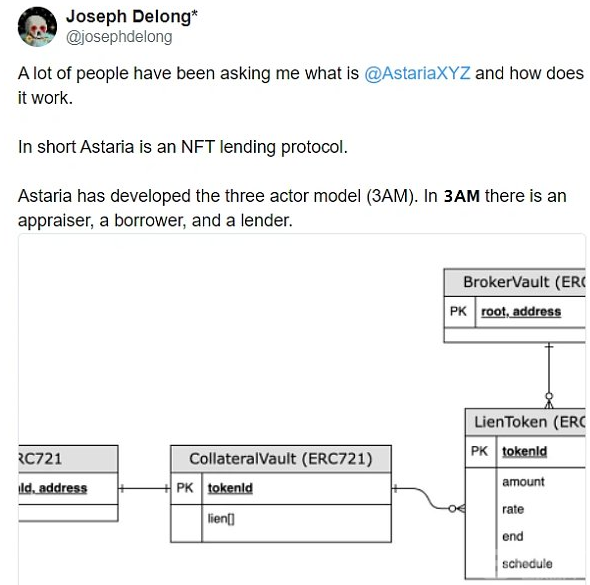Select the BrokerVault table header
The image size is (590, 585).
coord(515,282)
